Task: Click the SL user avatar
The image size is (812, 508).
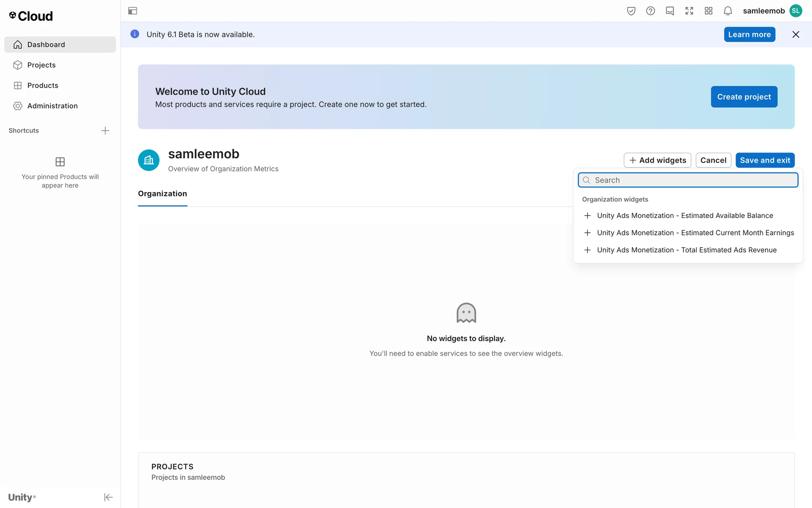Action: [796, 11]
